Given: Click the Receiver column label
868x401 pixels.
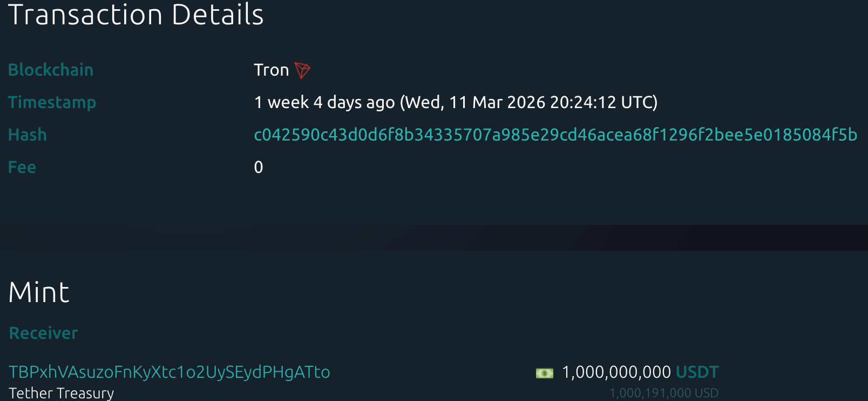Looking at the screenshot, I should pyautogui.click(x=43, y=333).
